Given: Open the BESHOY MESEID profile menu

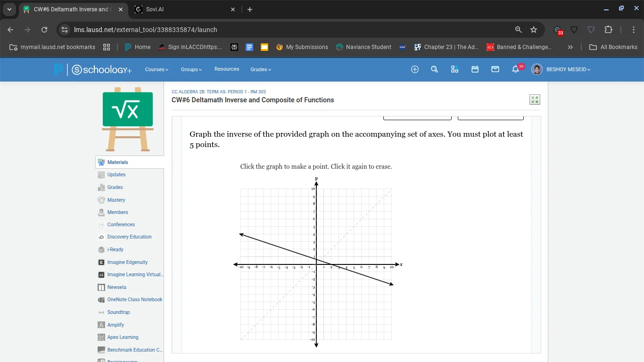Looking at the screenshot, I should coord(561,69).
